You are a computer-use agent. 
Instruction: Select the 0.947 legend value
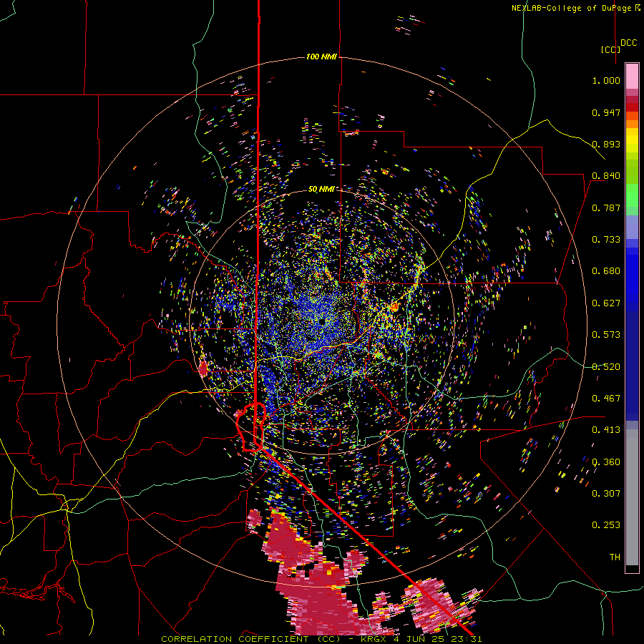tap(606, 112)
